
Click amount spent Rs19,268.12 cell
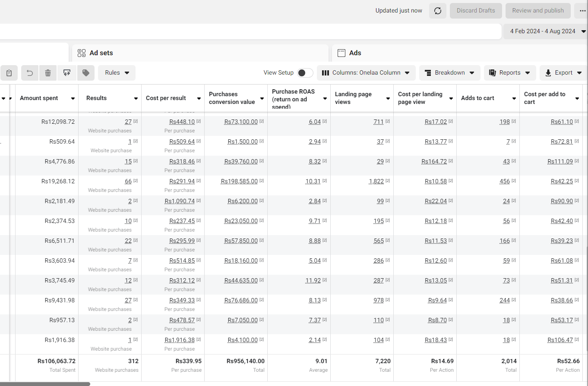click(58, 182)
